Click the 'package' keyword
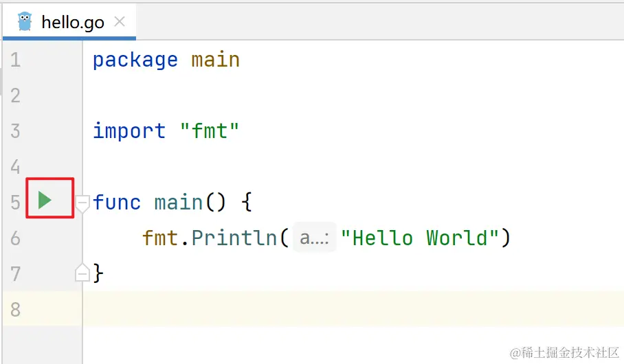 pos(135,60)
